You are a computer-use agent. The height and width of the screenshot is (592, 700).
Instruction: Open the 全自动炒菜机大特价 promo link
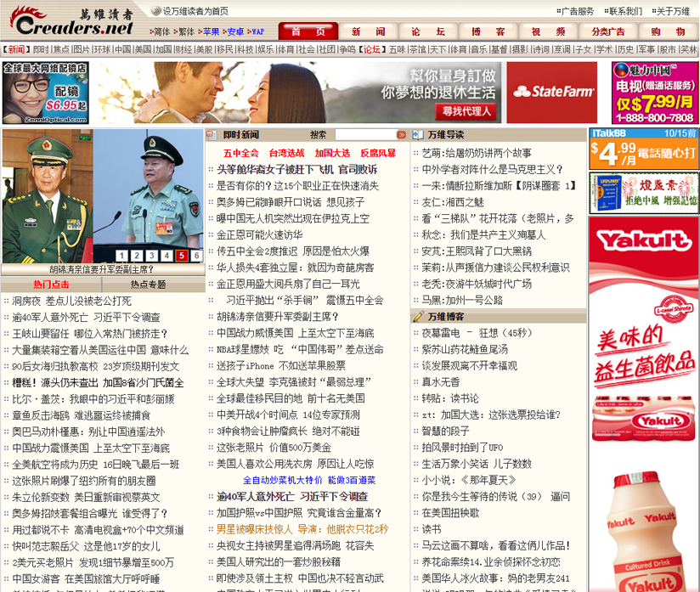click(309, 481)
